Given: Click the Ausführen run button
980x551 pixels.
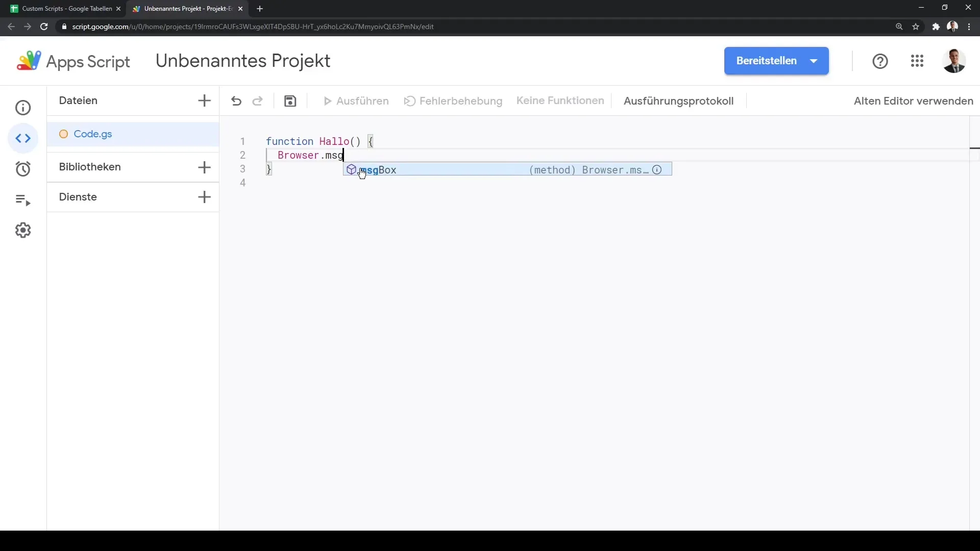Looking at the screenshot, I should coord(356,101).
